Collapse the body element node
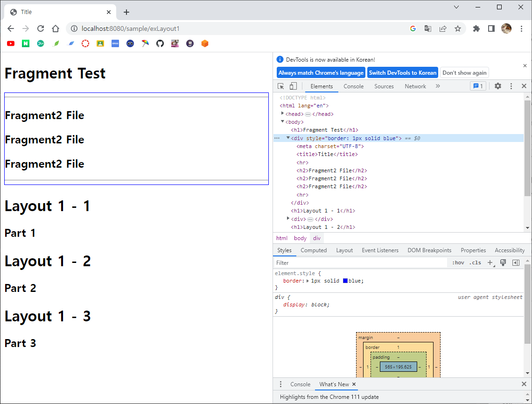Screen dimensions: 532x404 pyautogui.click(x=282, y=121)
